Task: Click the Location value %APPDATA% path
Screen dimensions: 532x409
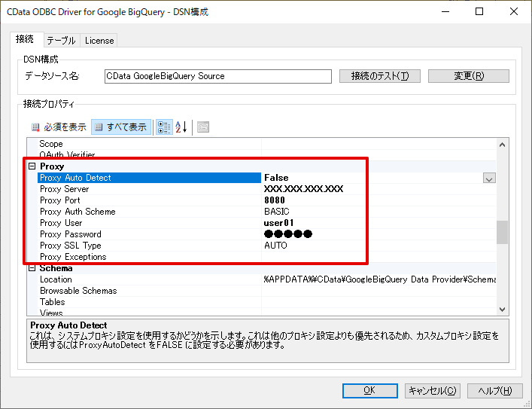Action: (379, 279)
